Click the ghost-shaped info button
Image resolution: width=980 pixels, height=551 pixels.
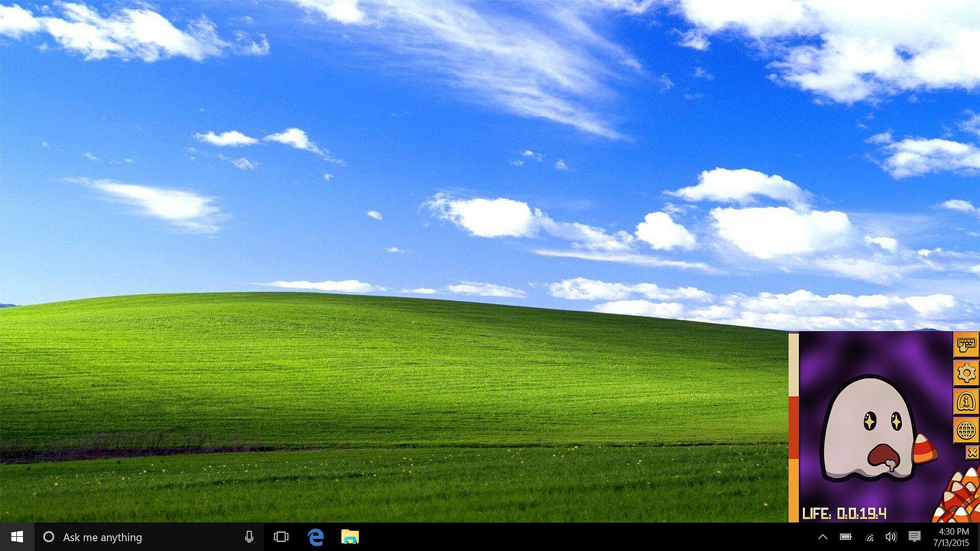click(x=966, y=402)
